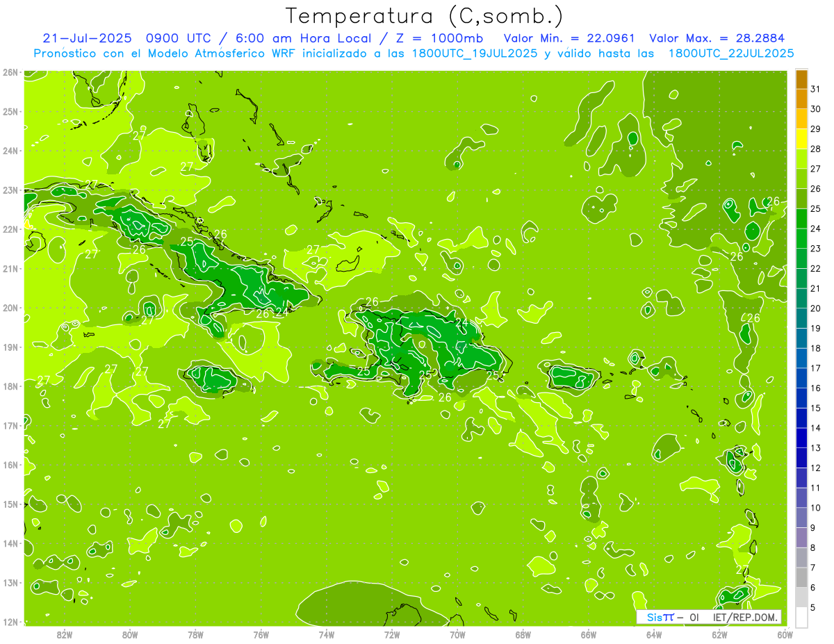The width and height of the screenshot is (834, 644).
Task: Pick the bright lime 27–28 color scale segment
Action: 801,159
